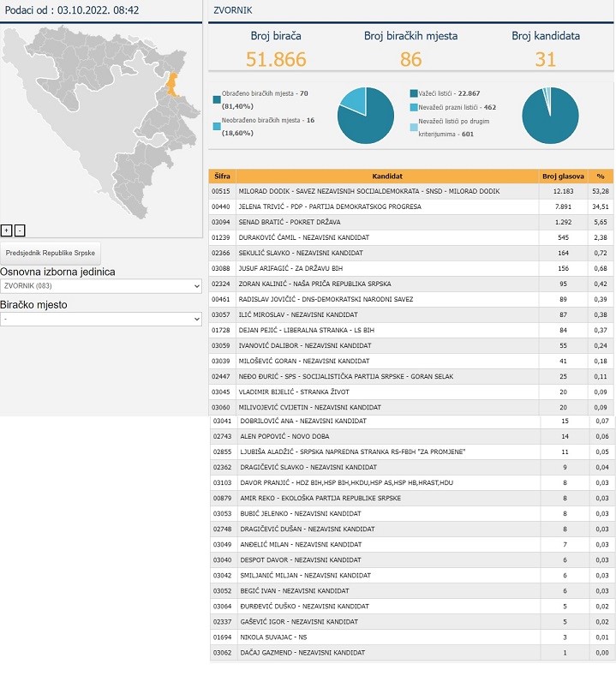Screen dimensions: 616x676
Task: Click the Neobrađeno biračkih mjesta legend swatch
Action: 216,126
